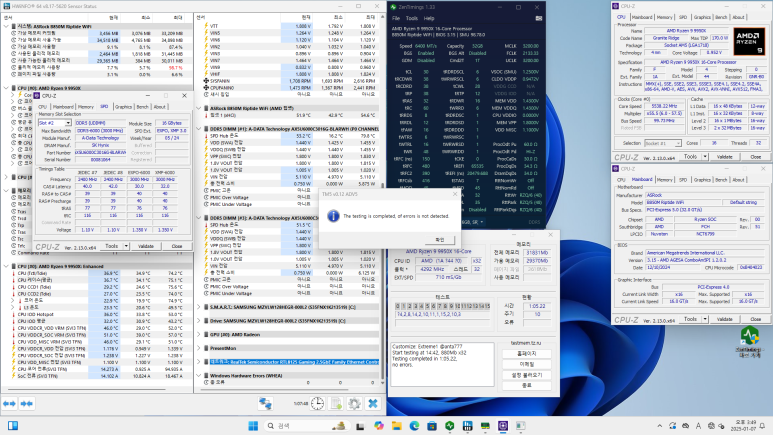Open ZenTimings File menu
This screenshot has width=773, height=435.
point(396,18)
